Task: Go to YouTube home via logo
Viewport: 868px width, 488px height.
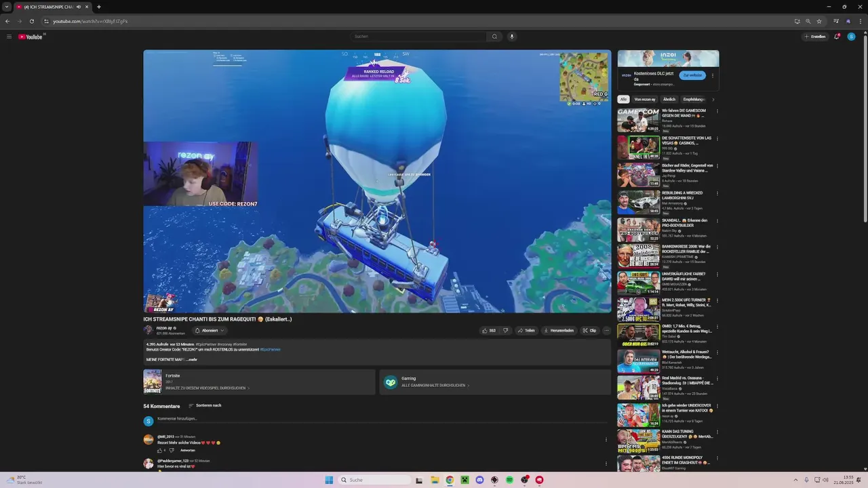Action: pyautogui.click(x=31, y=37)
